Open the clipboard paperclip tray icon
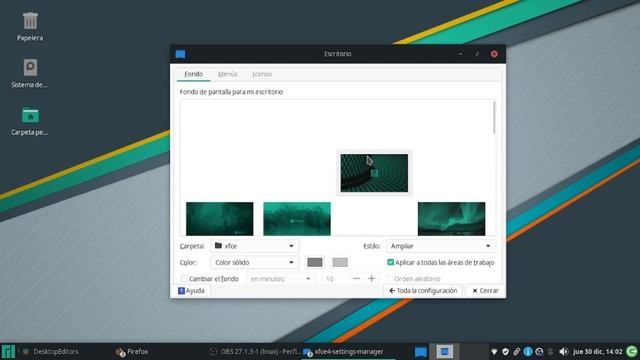 click(x=516, y=351)
